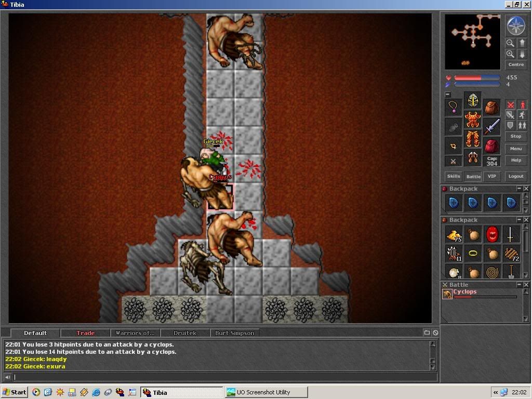Click the ring equipment slot
532x399 pixels.
[x=453, y=146]
